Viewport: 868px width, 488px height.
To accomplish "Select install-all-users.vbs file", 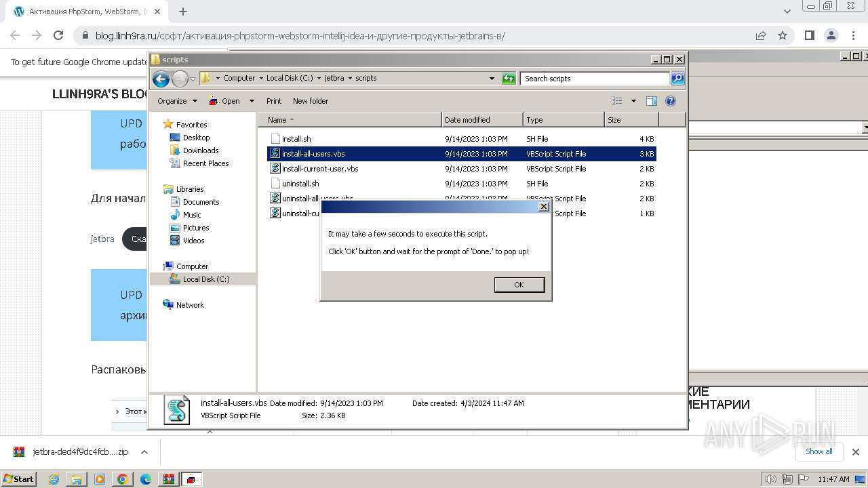I will pos(462,154).
